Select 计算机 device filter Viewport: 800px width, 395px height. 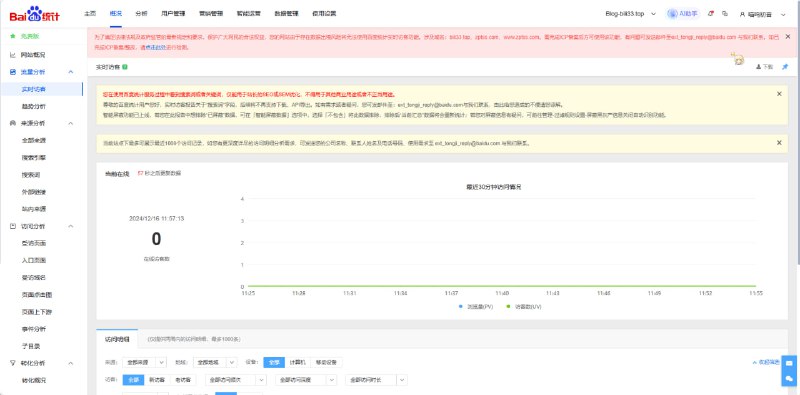pyautogui.click(x=297, y=362)
